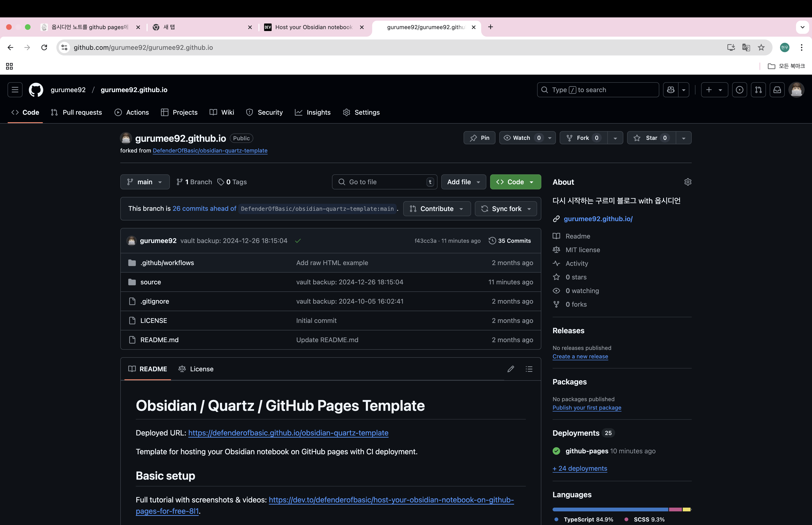Open forked-from DefenderOfBasic/obsidian-quartz-template link

point(210,150)
